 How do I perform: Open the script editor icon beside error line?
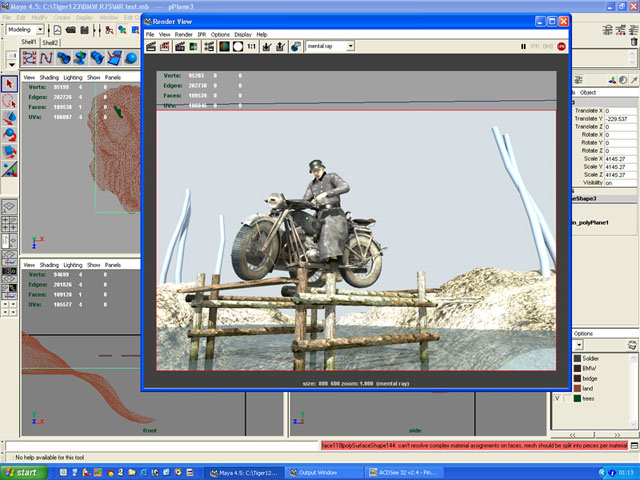click(x=634, y=445)
